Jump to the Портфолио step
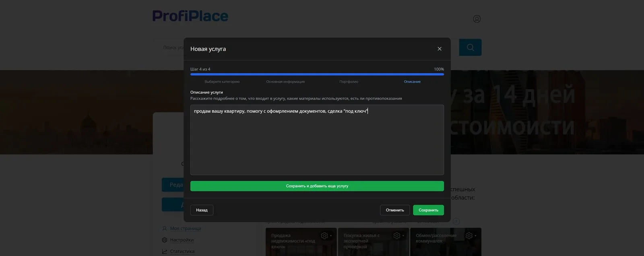Viewport: 644px width, 256px height. click(349, 82)
